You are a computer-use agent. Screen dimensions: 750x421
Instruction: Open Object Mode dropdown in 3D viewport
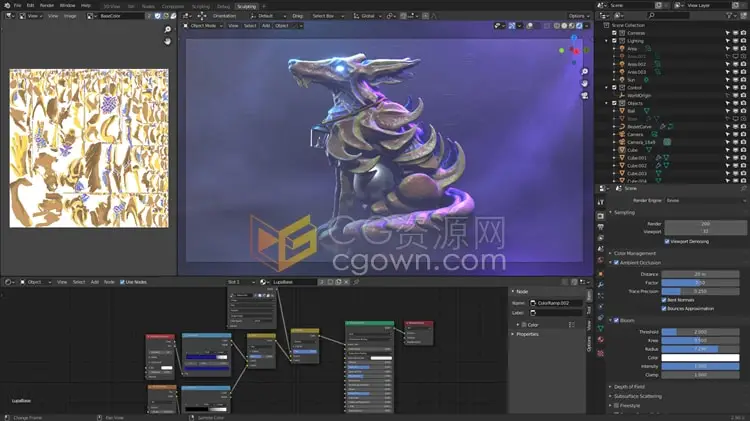click(203, 26)
